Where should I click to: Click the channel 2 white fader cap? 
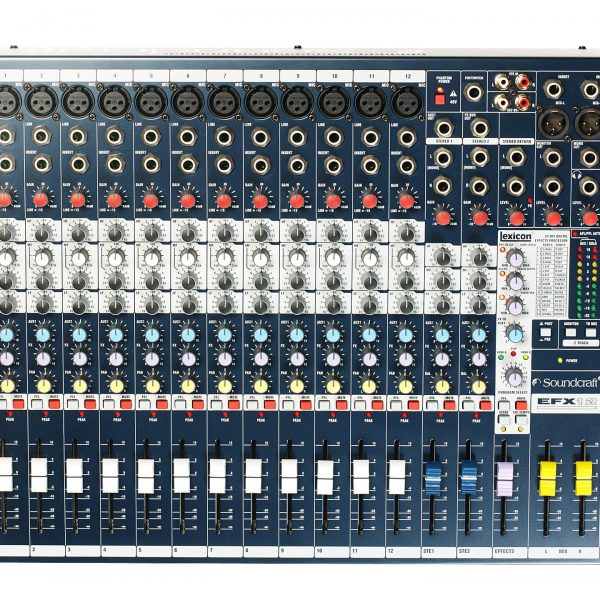pyautogui.click(x=39, y=475)
